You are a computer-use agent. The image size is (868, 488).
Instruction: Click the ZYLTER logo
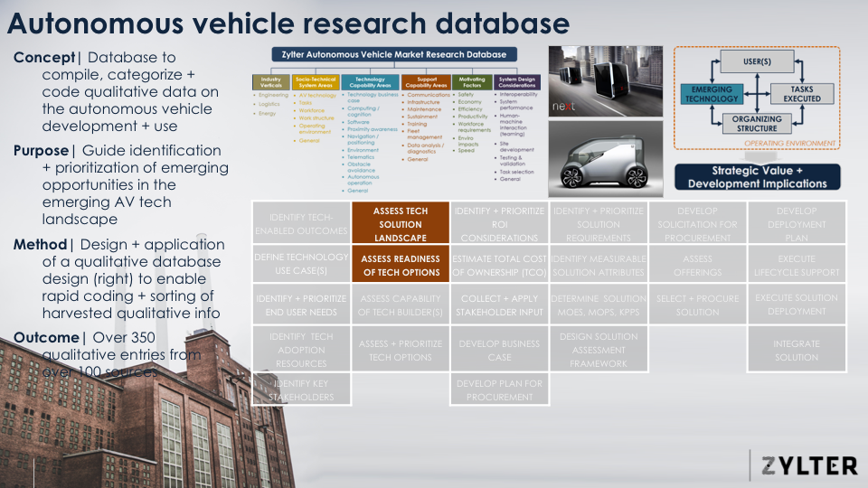pyautogui.click(x=809, y=466)
